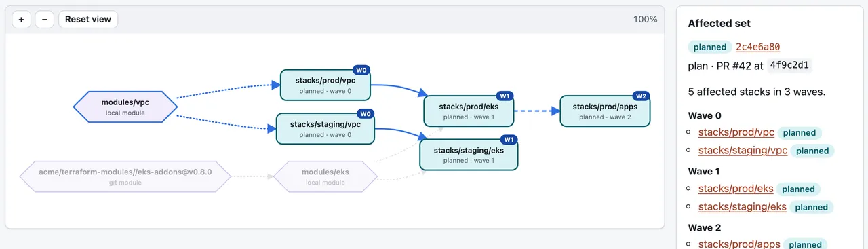The width and height of the screenshot is (868, 249).
Task: Click the 4f9c2d1 commit hash
Action: [x=789, y=66]
